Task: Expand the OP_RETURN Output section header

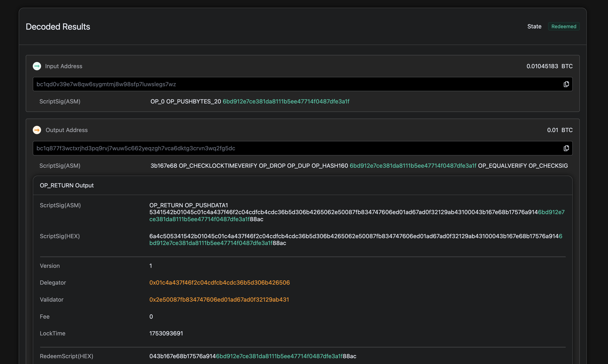Action: 67,186
